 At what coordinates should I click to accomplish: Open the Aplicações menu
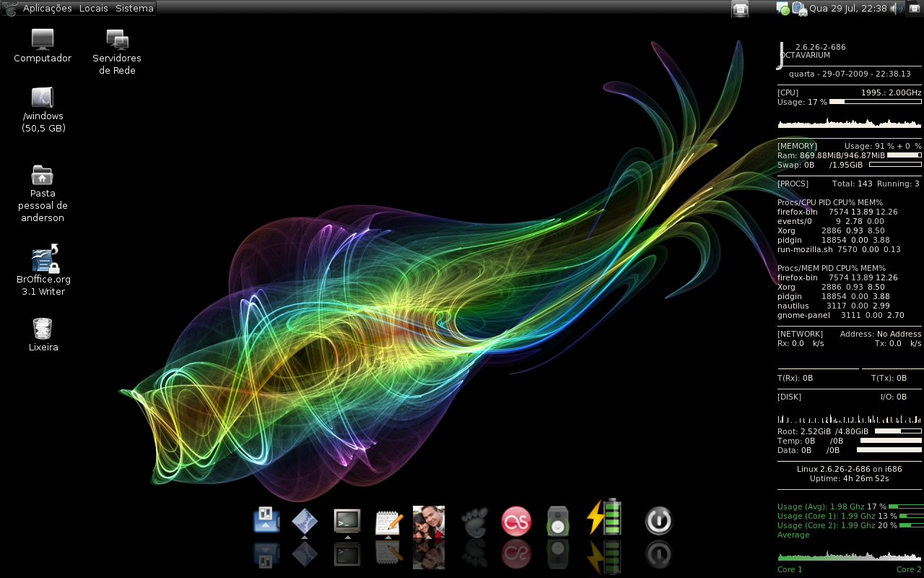pyautogui.click(x=47, y=9)
